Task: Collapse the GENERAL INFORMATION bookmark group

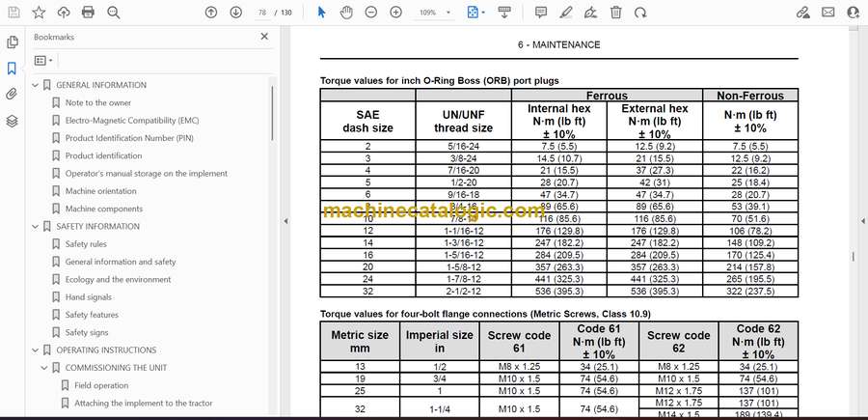Action: click(x=36, y=85)
